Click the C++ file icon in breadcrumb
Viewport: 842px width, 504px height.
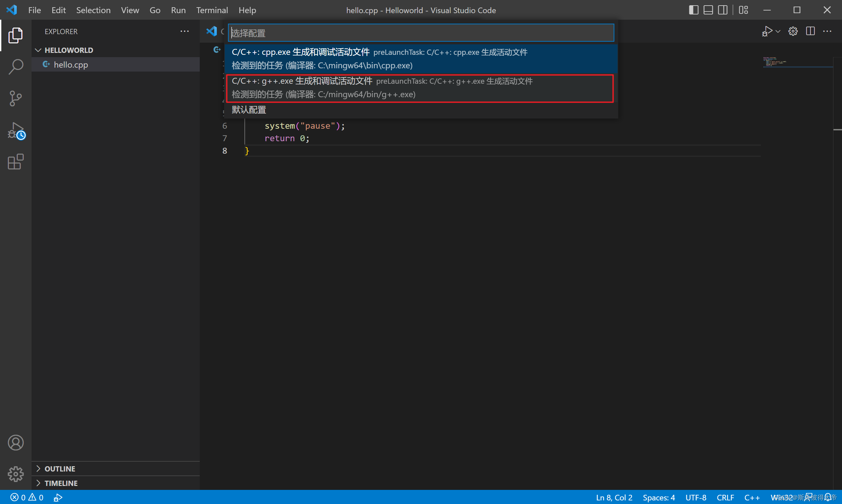pos(217,50)
